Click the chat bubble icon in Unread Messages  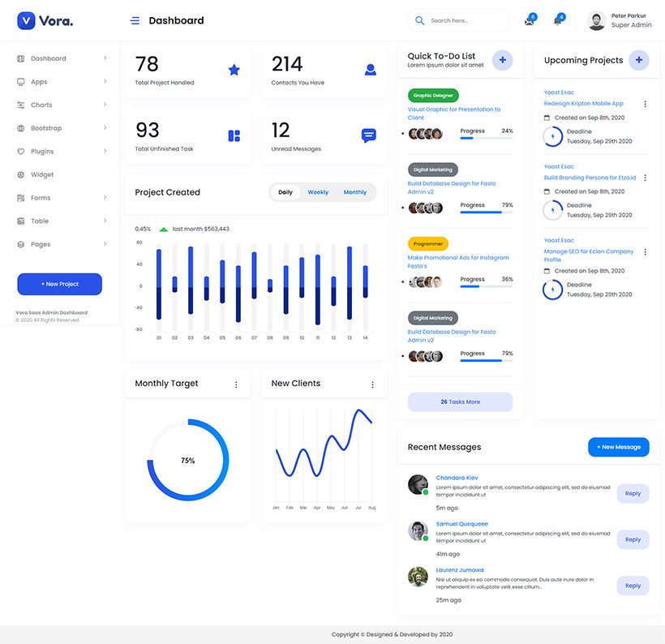tap(368, 136)
